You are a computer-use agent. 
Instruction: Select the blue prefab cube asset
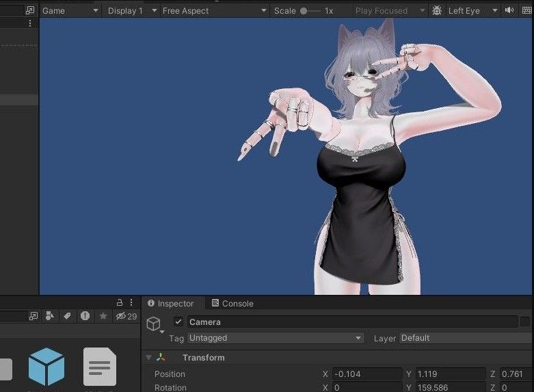point(46,367)
